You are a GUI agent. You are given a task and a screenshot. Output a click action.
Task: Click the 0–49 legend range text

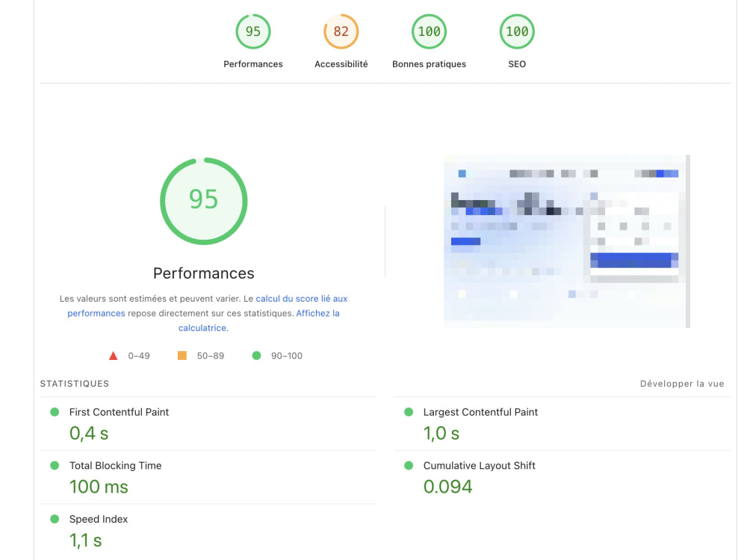point(139,355)
